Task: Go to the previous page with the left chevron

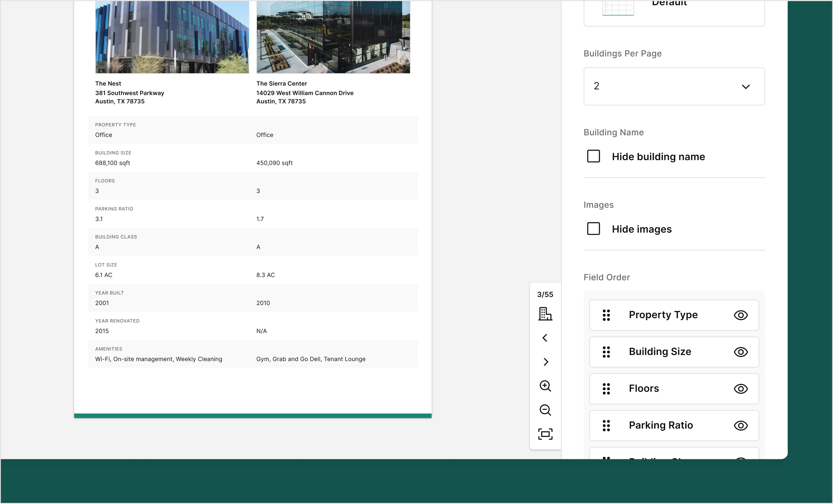Action: [545, 338]
